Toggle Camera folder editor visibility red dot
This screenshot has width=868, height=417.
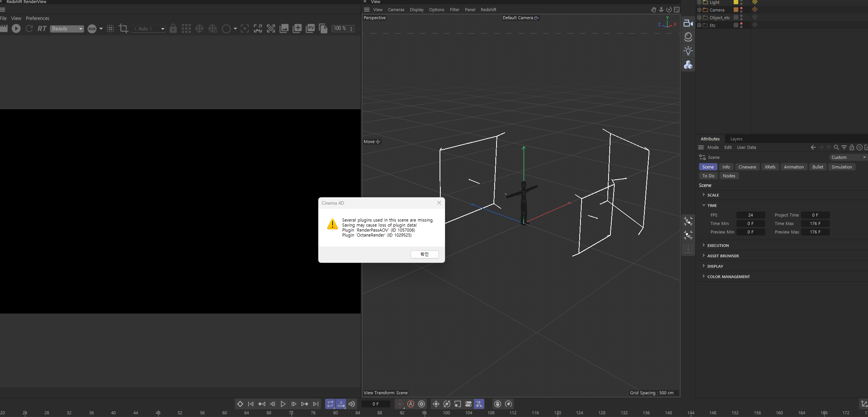point(741,8)
